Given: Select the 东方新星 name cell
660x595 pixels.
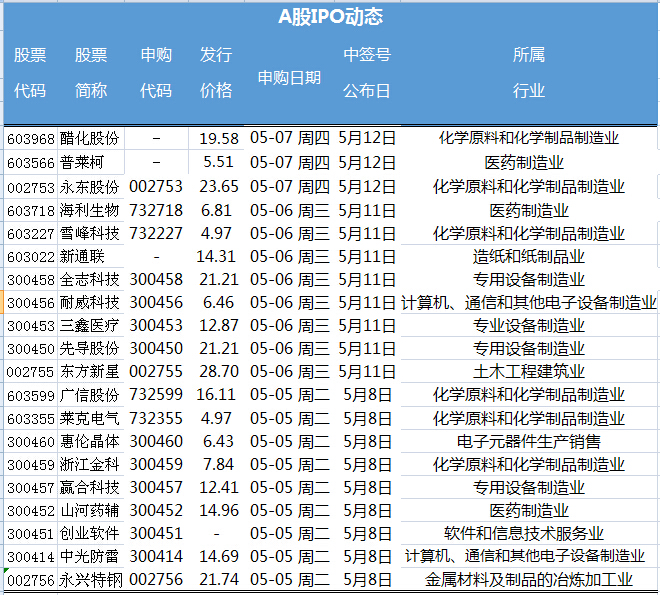Looking at the screenshot, I should pyautogui.click(x=90, y=372).
